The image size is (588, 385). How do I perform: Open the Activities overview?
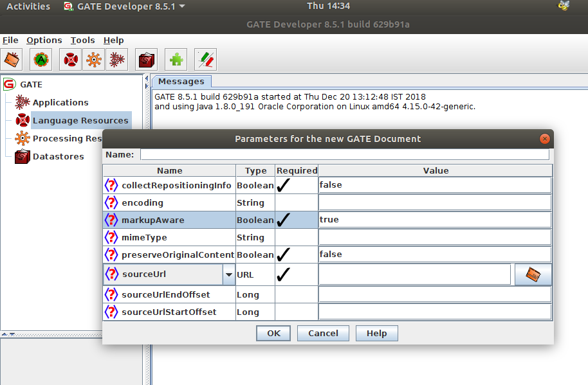[28, 6]
